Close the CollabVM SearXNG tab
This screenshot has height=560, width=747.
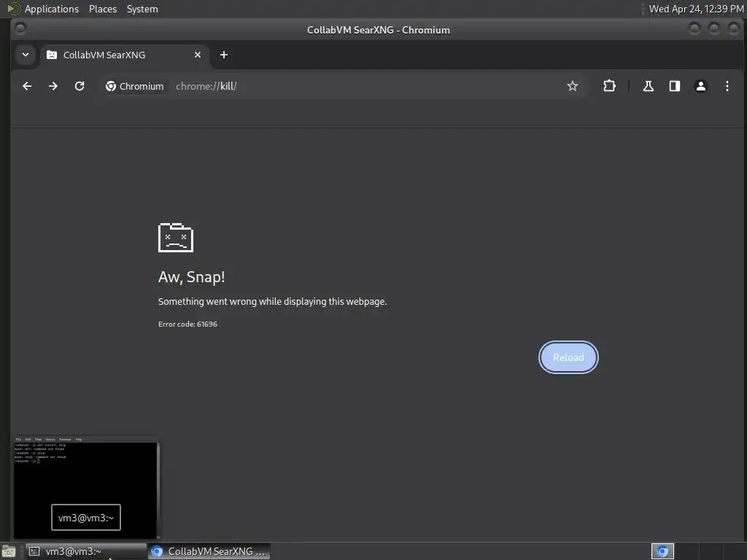click(x=198, y=55)
